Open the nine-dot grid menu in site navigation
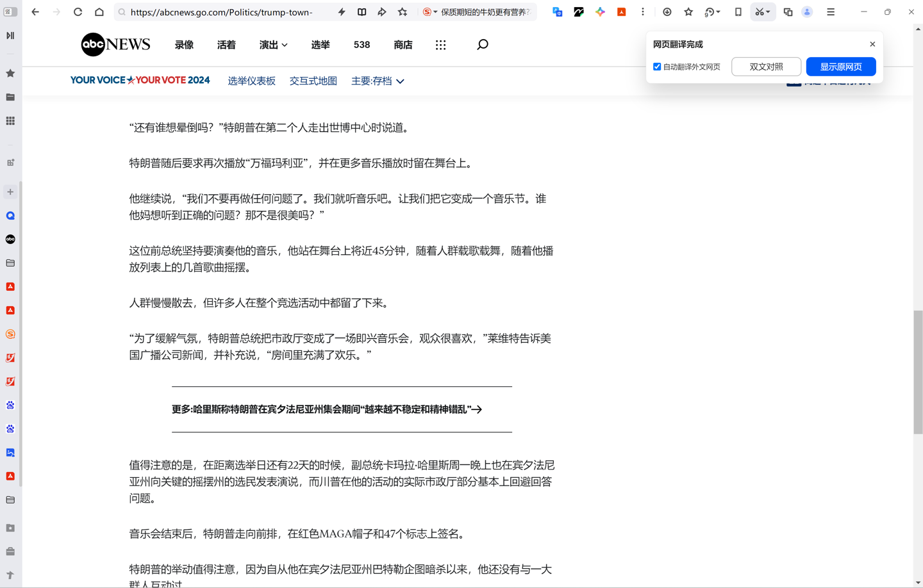Screen dimensions: 923x588 pyautogui.click(x=440, y=45)
